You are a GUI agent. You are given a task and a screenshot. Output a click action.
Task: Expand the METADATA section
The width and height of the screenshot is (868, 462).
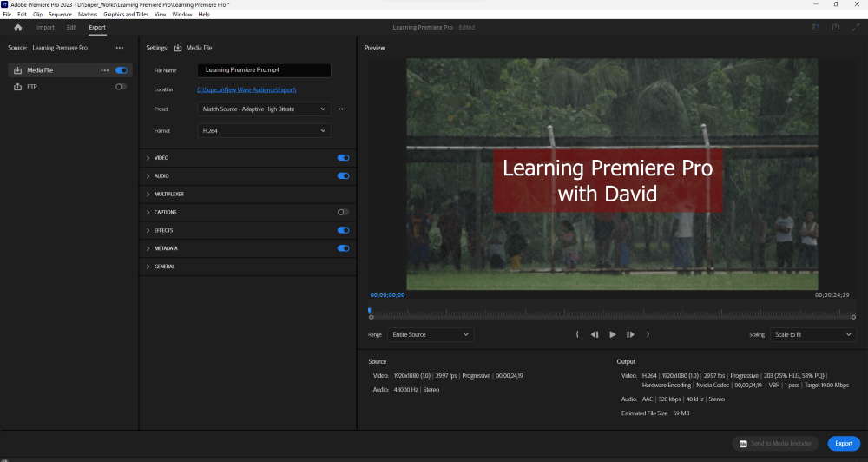click(x=148, y=248)
